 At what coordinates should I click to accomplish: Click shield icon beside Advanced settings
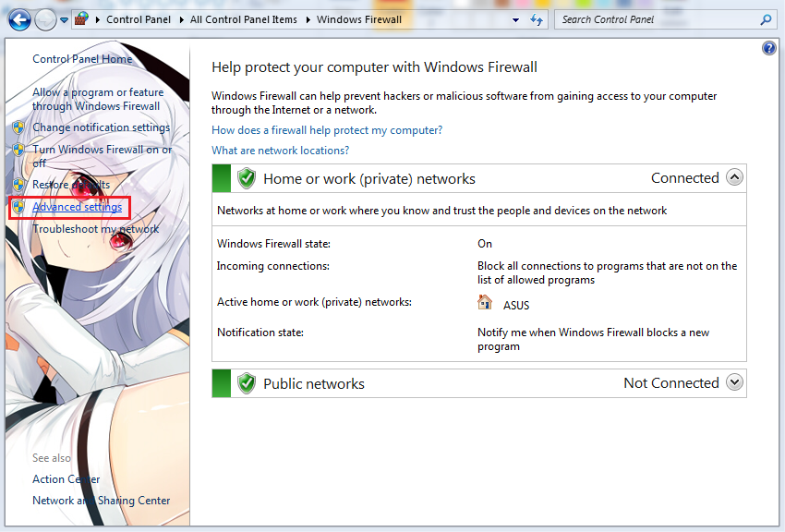pos(18,207)
